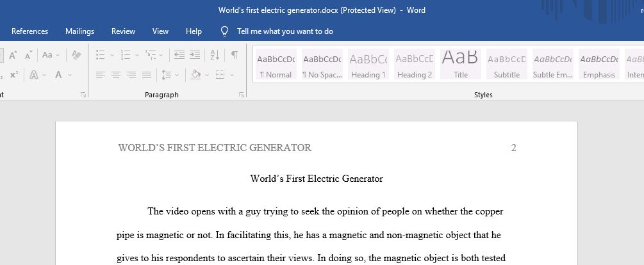Open Font dialog launcher arrow
The image size is (644, 265).
pos(83,95)
